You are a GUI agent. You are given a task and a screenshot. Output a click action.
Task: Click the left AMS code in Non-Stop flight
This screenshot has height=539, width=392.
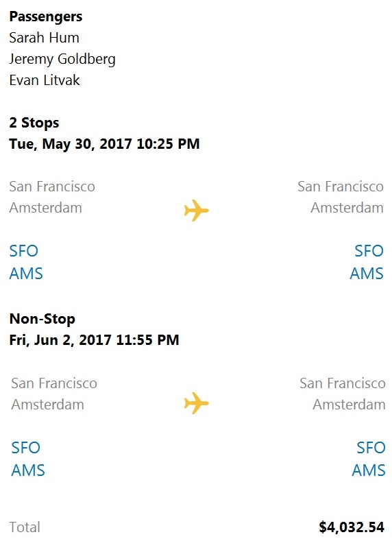pyautogui.click(x=28, y=470)
